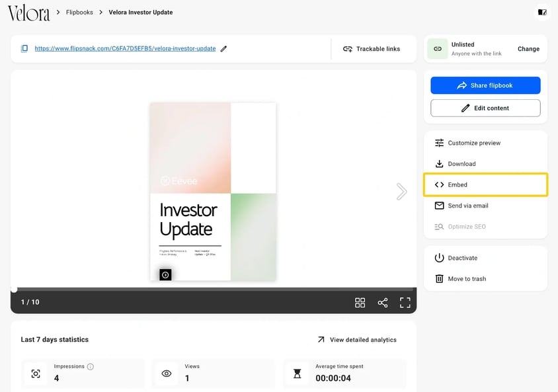Click the Velora Investor Update breadcrumb title
This screenshot has width=558, height=392.
click(141, 12)
